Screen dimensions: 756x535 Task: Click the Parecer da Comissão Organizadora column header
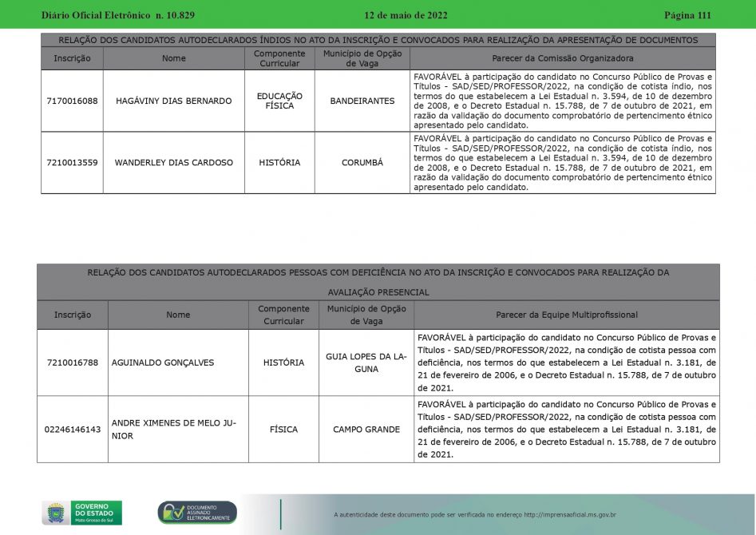pos(562,58)
